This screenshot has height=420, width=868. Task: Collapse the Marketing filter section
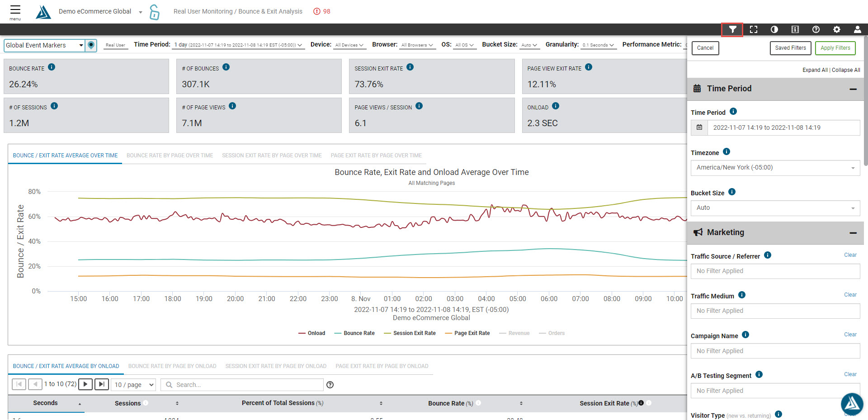[x=853, y=233]
